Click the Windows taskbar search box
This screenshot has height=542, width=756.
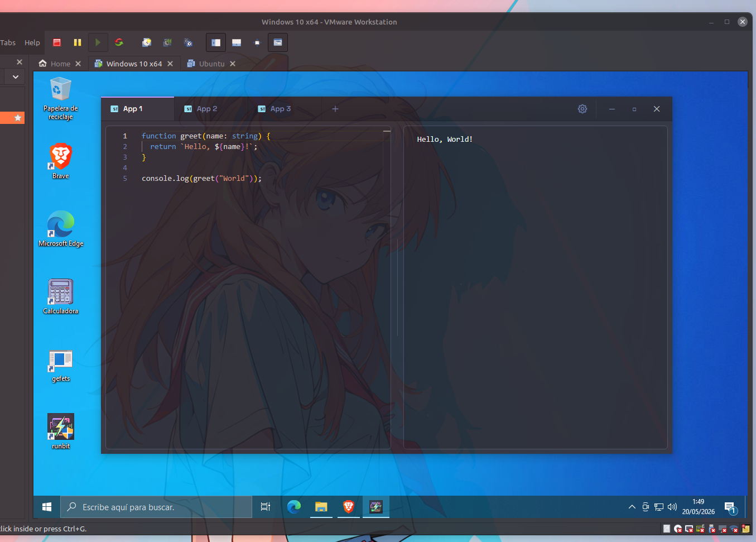coord(156,507)
